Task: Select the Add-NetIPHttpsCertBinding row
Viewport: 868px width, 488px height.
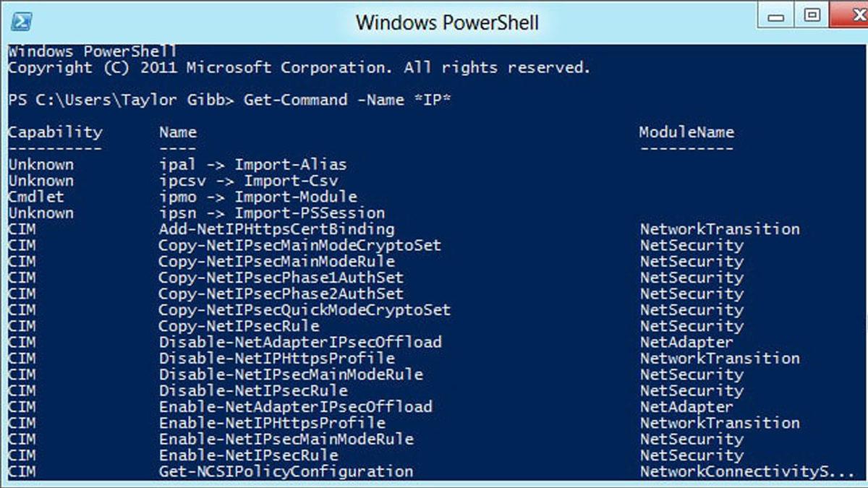Action: tap(276, 228)
